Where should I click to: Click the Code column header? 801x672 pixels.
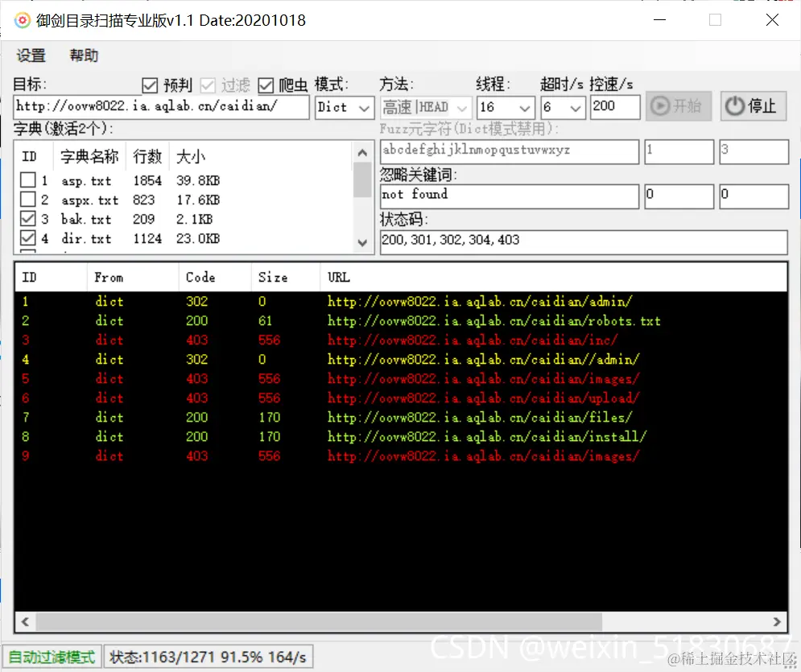[200, 277]
